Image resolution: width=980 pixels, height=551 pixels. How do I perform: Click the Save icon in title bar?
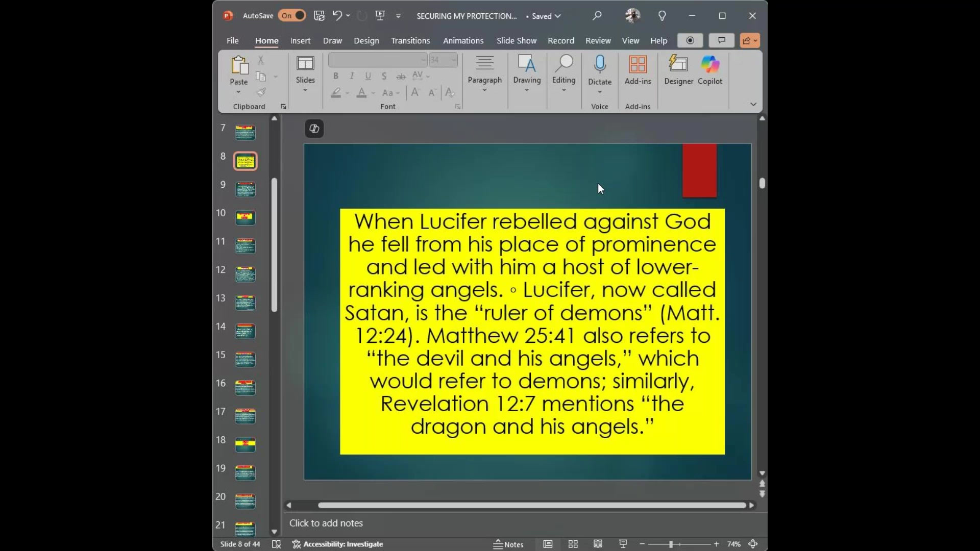point(319,16)
